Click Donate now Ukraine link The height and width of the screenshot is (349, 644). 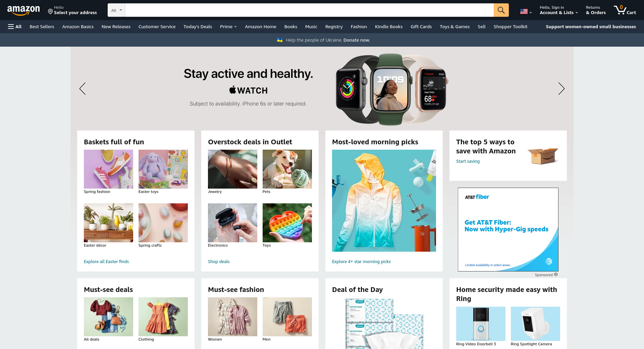pos(357,40)
